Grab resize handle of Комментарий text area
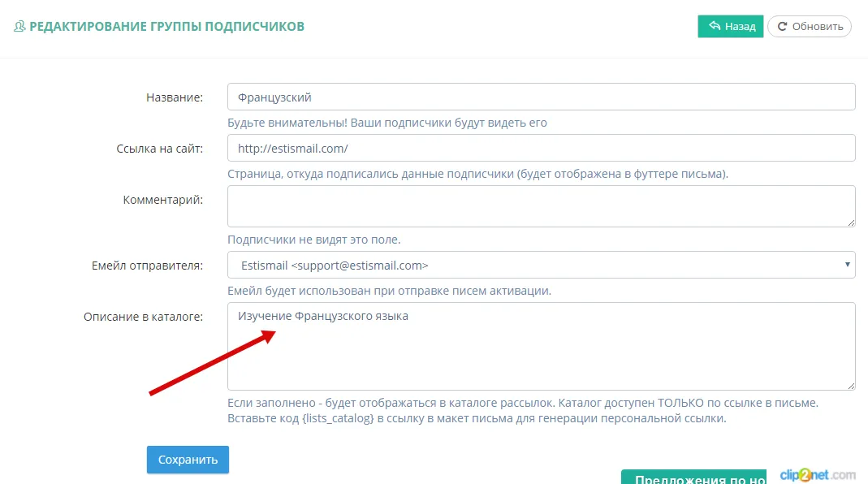The width and height of the screenshot is (868, 484). 850,222
